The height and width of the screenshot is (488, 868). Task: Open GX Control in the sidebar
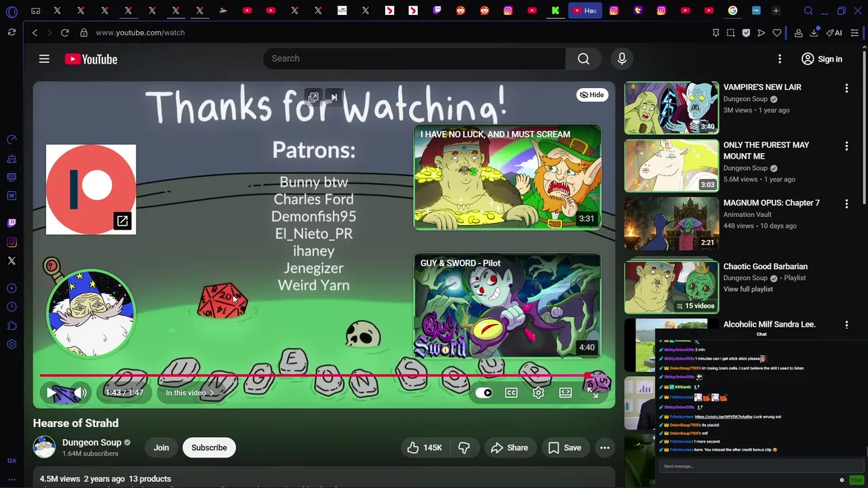point(12,140)
